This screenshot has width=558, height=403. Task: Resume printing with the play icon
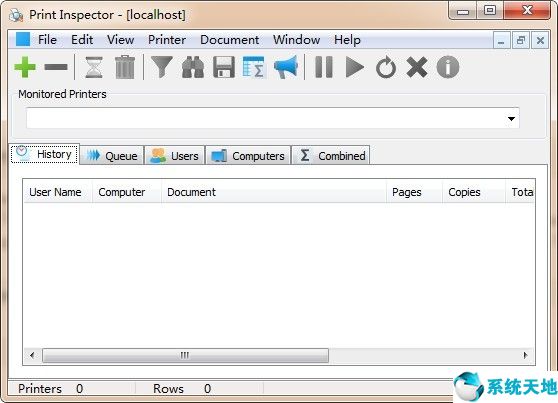point(354,67)
